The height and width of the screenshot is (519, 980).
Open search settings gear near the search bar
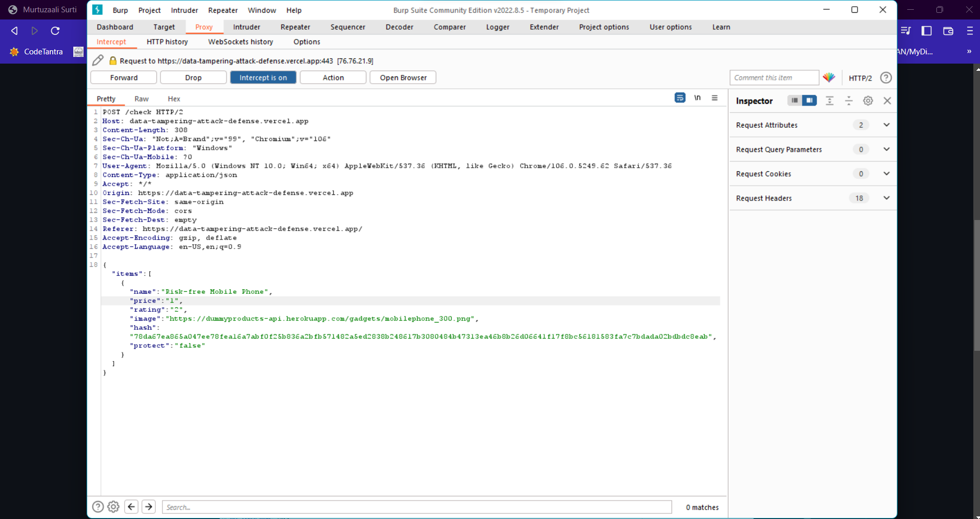tap(113, 507)
